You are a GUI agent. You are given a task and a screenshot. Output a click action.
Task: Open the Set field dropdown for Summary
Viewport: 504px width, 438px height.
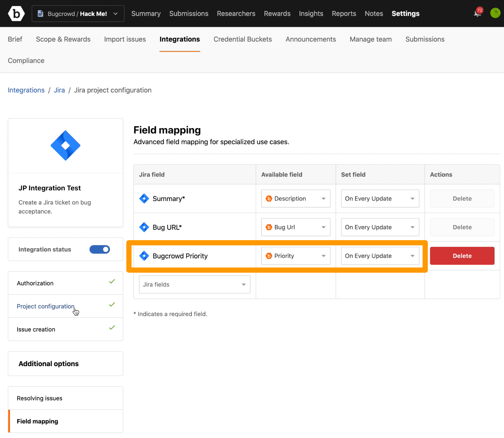pos(380,198)
